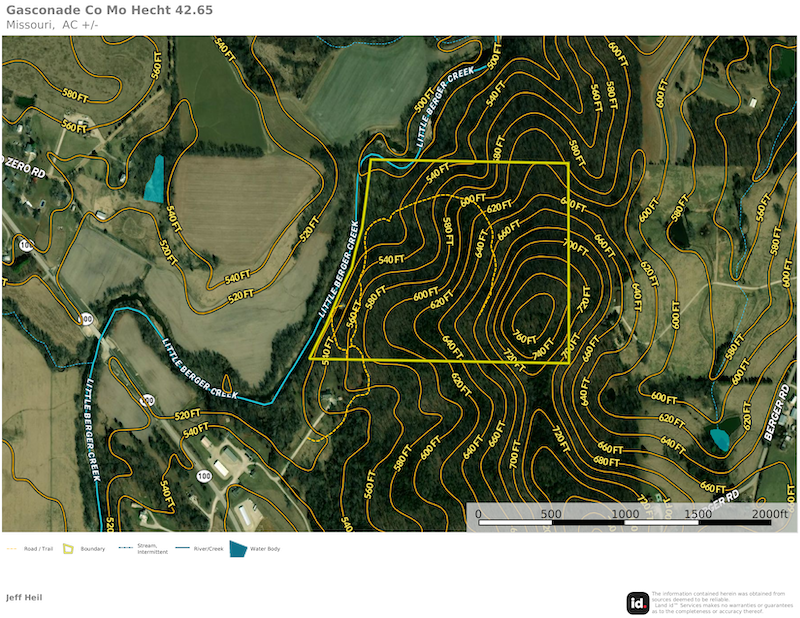
Task: Click the 2000ft mark on the scale bar
Action: click(770, 514)
